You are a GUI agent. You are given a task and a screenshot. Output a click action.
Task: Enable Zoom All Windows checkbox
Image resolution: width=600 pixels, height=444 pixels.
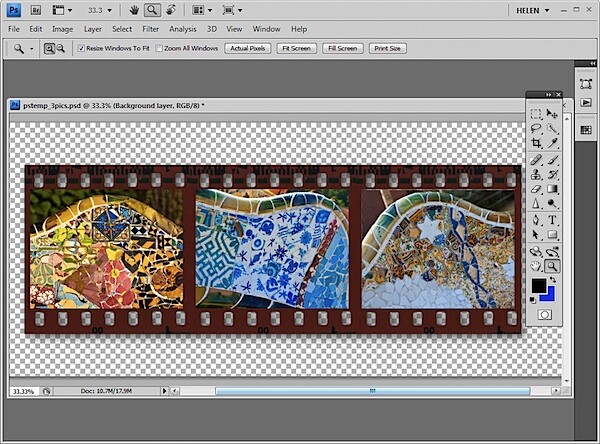(159, 48)
